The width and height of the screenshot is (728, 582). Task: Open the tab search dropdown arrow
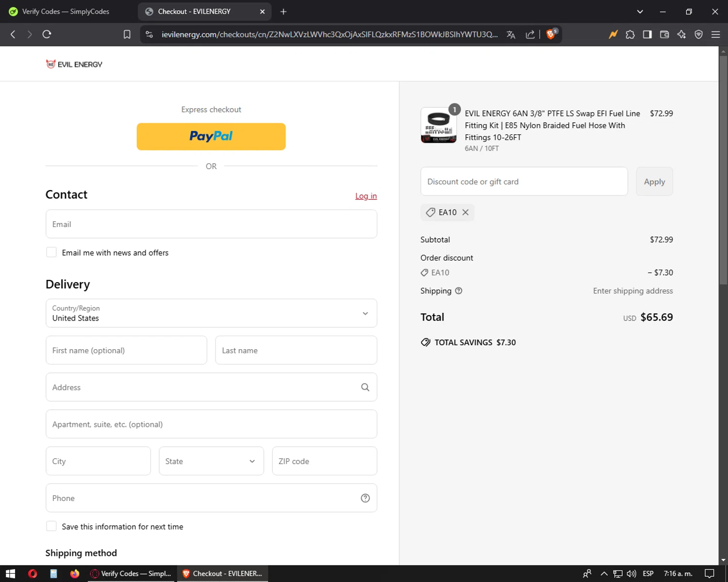[640, 12]
